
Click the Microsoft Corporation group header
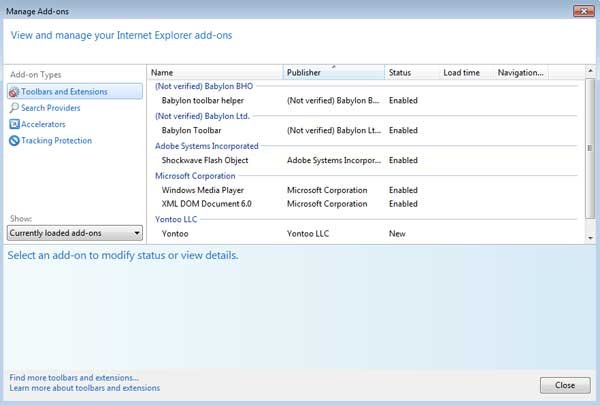coord(195,176)
